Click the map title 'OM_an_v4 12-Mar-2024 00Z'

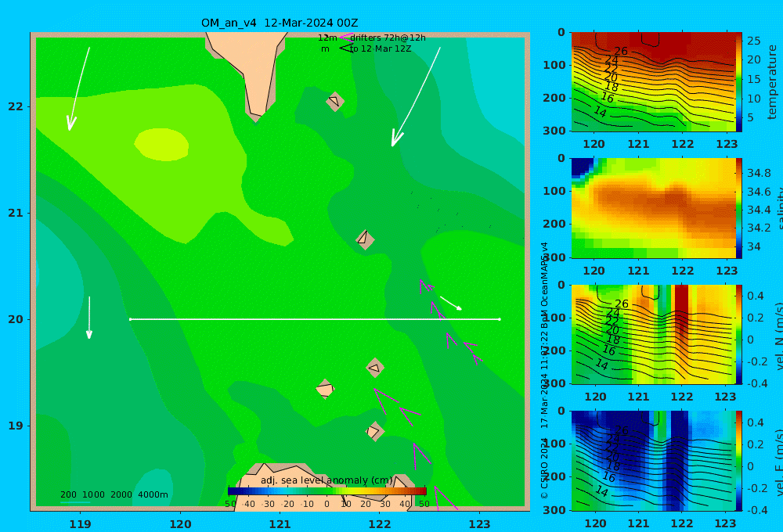pyautogui.click(x=280, y=23)
